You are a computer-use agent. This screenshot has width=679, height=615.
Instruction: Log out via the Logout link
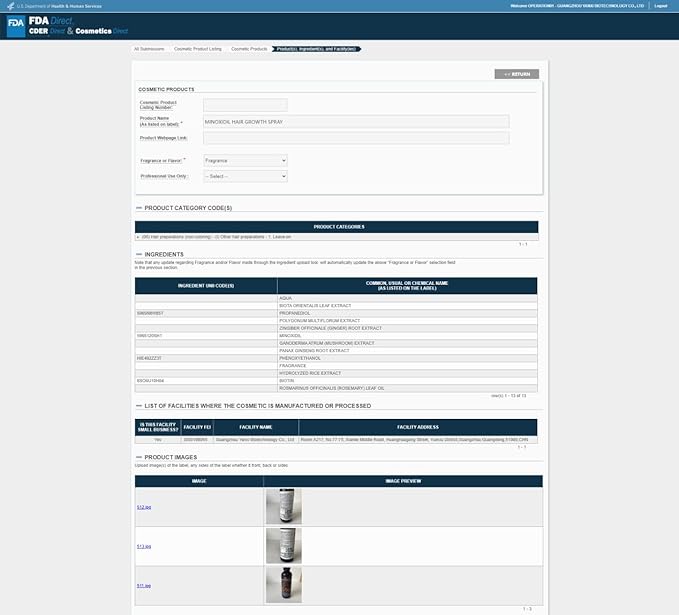[x=660, y=6]
